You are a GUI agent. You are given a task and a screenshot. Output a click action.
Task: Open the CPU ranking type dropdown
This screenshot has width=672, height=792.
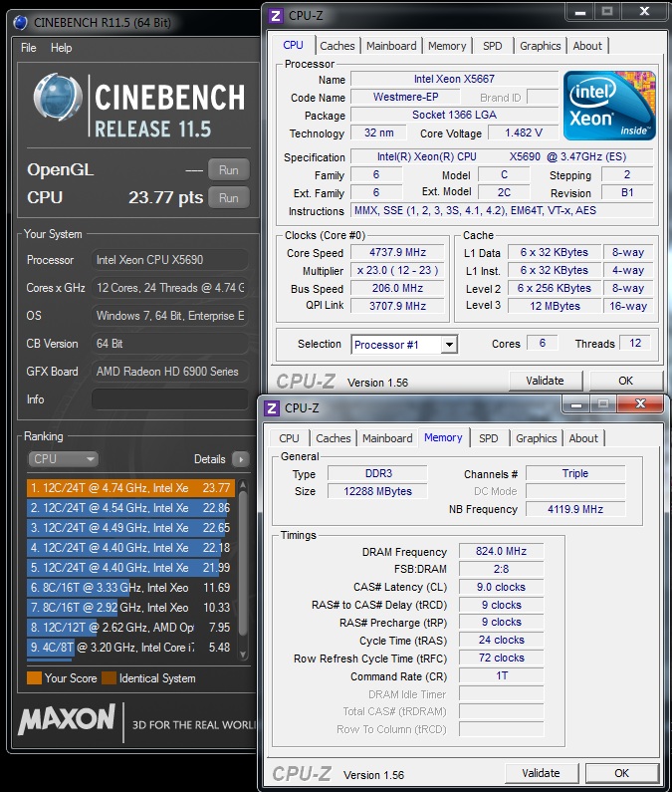click(63, 459)
